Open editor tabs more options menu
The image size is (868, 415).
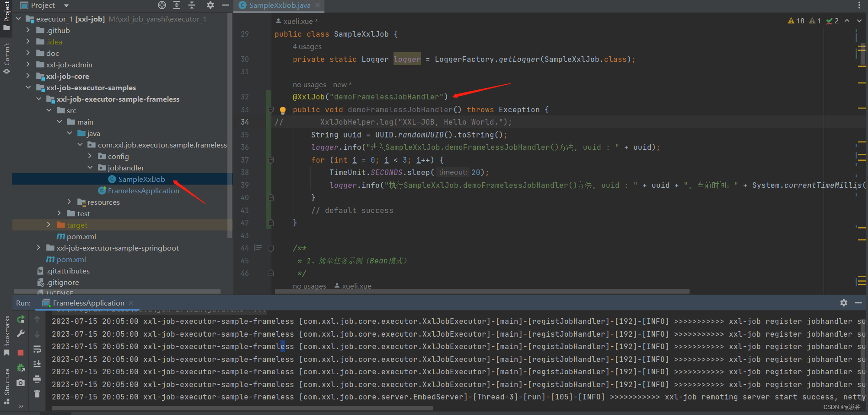[x=859, y=5]
